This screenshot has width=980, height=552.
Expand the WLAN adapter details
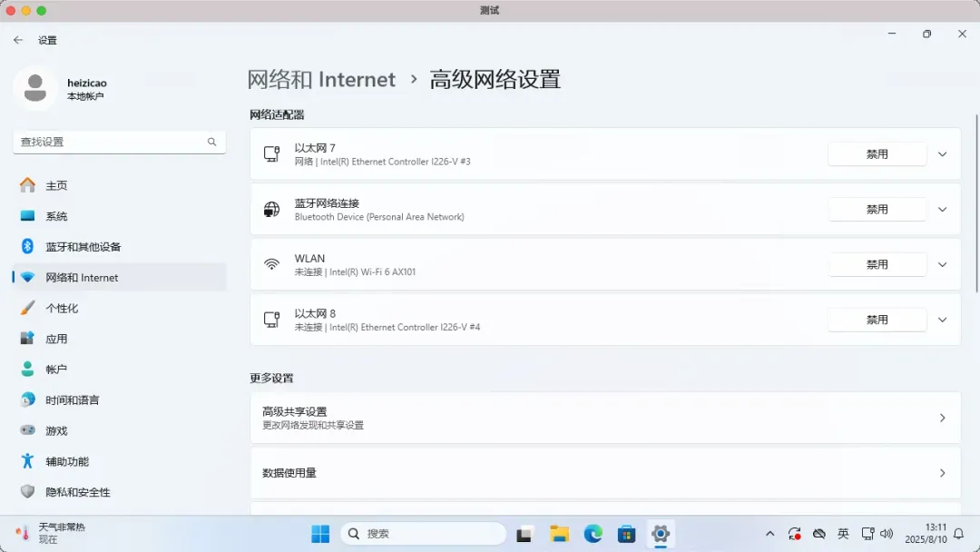point(942,265)
